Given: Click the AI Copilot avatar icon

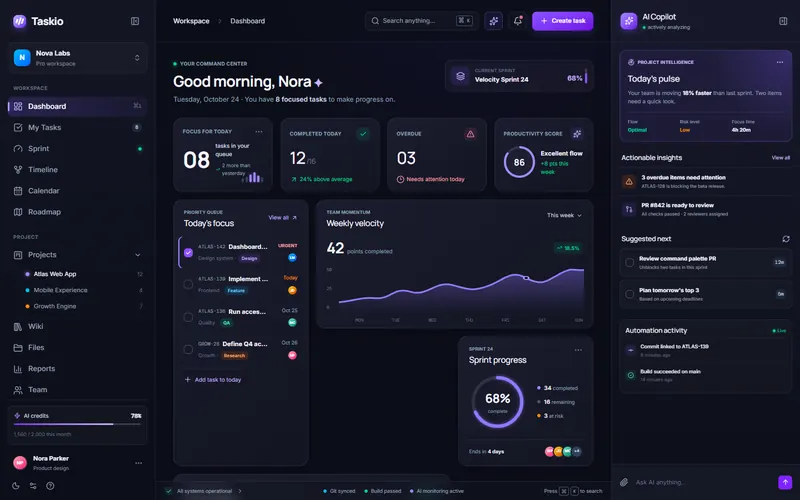Looking at the screenshot, I should [629, 21].
